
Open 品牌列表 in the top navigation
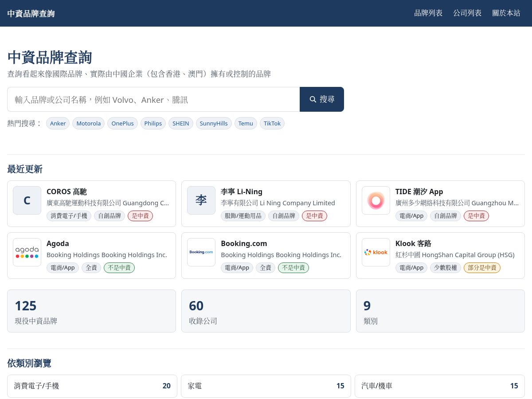(428, 13)
